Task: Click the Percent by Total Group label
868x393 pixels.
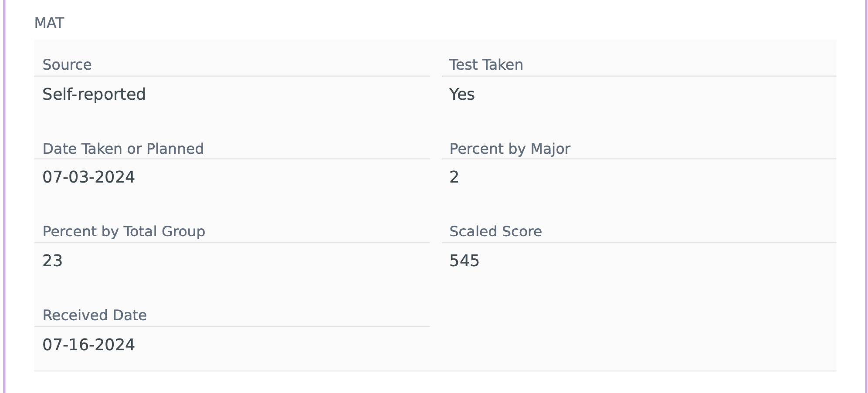Action: pos(124,231)
